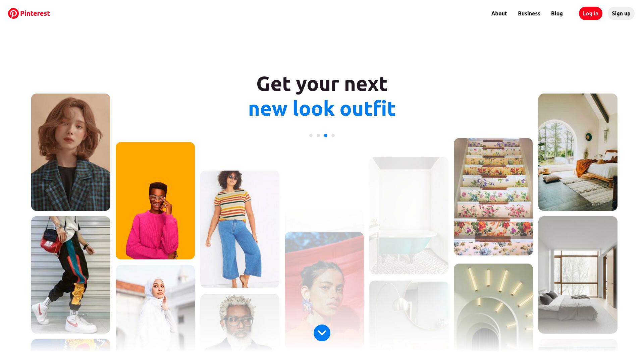Image resolution: width=644 pixels, height=352 pixels.
Task: Open the man in pink sweater photo
Action: pyautogui.click(x=155, y=201)
